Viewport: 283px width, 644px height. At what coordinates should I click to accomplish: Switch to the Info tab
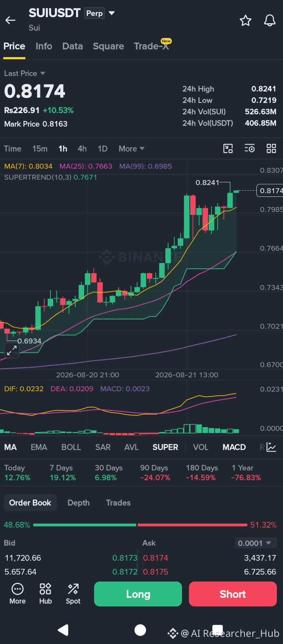tap(44, 46)
